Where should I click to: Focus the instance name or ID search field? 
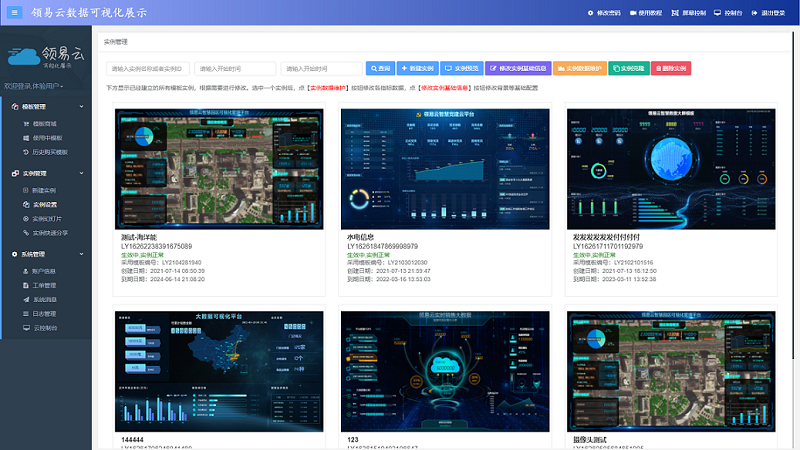click(x=148, y=68)
